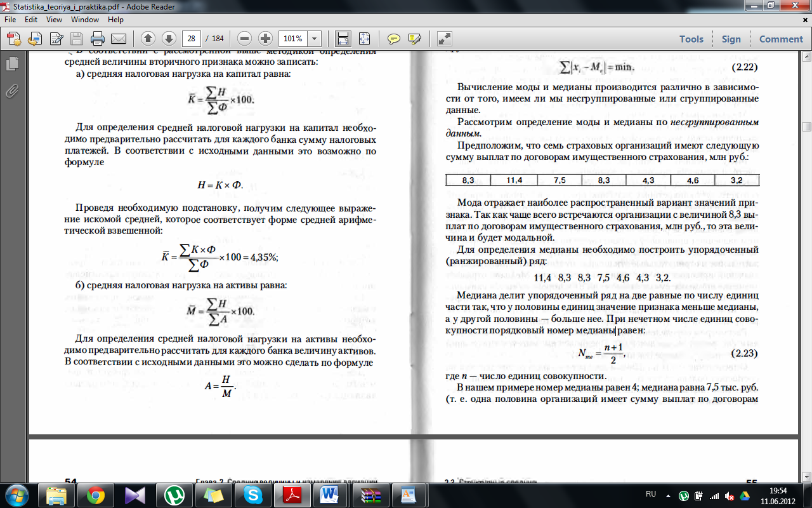Select the highlight text tool icon
The width and height of the screenshot is (812, 508).
415,38
